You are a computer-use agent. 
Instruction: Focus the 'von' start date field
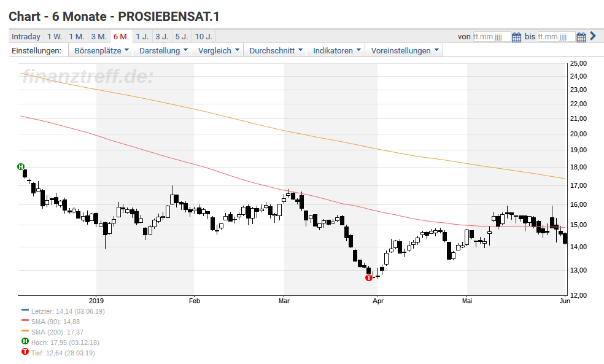click(492, 37)
